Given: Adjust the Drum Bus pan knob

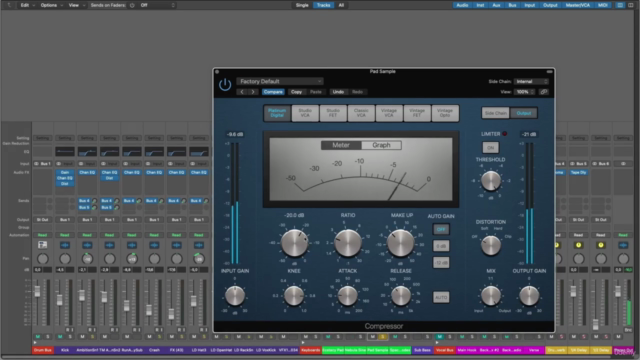Looking at the screenshot, I should (42, 258).
